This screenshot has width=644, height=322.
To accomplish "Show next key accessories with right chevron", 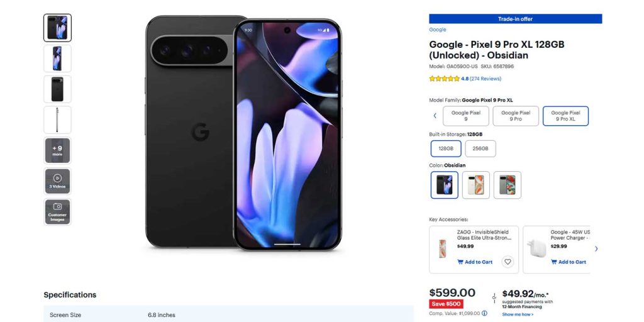I will [x=596, y=249].
